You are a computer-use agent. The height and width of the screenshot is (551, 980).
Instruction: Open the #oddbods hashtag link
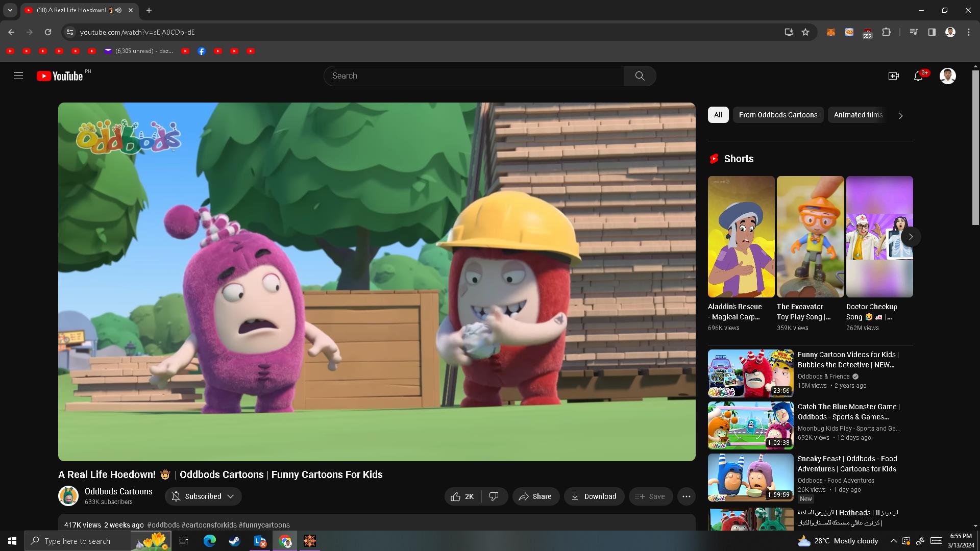pos(163,525)
